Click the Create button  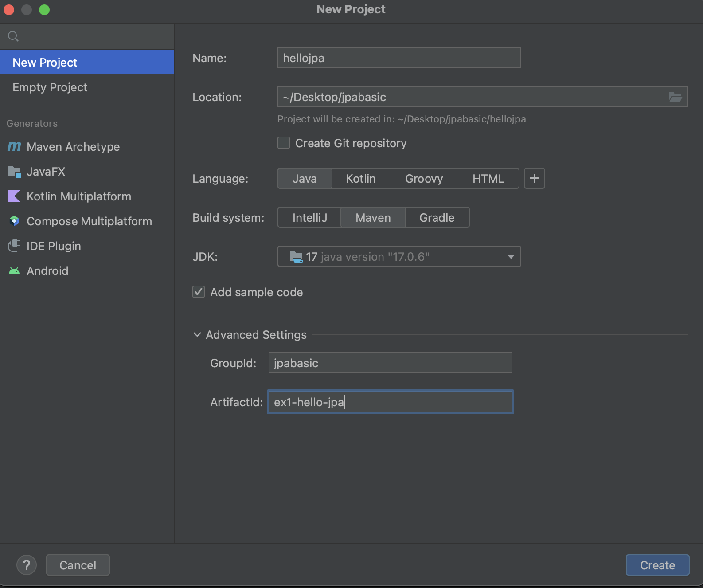coord(657,565)
